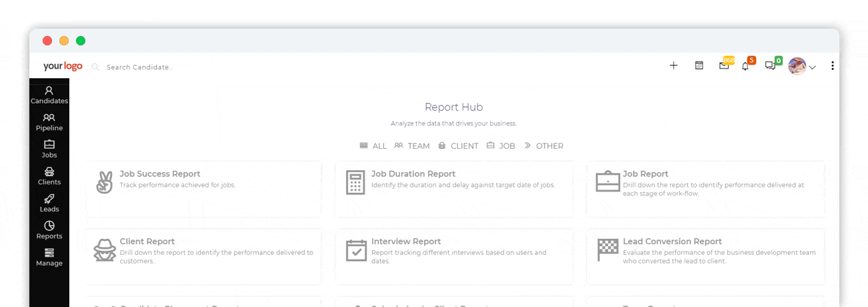868x307 pixels.
Task: Click the search magnifier icon
Action: 95,67
